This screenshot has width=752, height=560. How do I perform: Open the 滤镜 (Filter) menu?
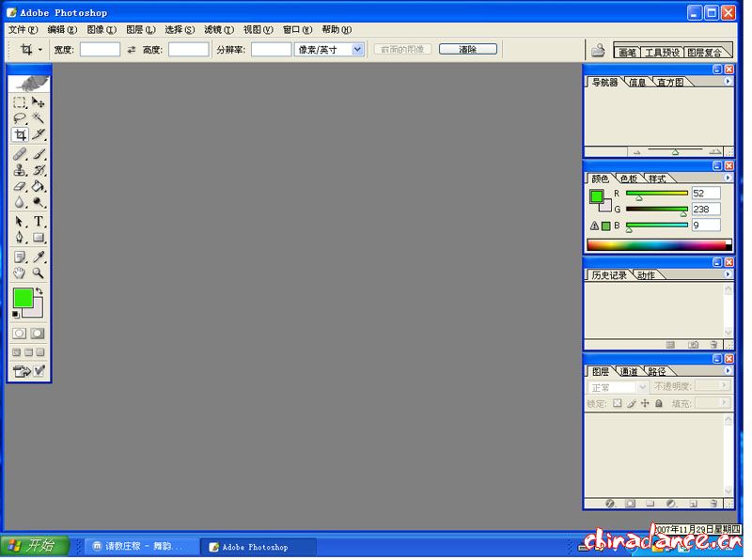[218, 30]
